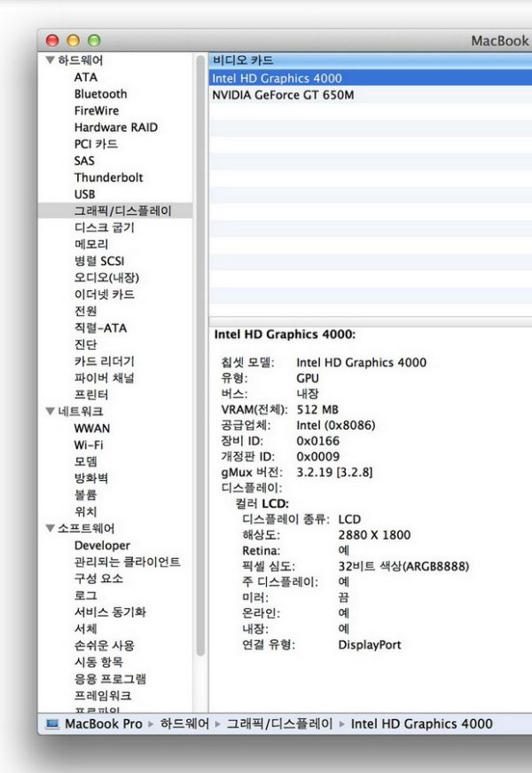Image resolution: width=532 pixels, height=773 pixels.
Task: Open Thunderbolt information
Action: (x=108, y=177)
